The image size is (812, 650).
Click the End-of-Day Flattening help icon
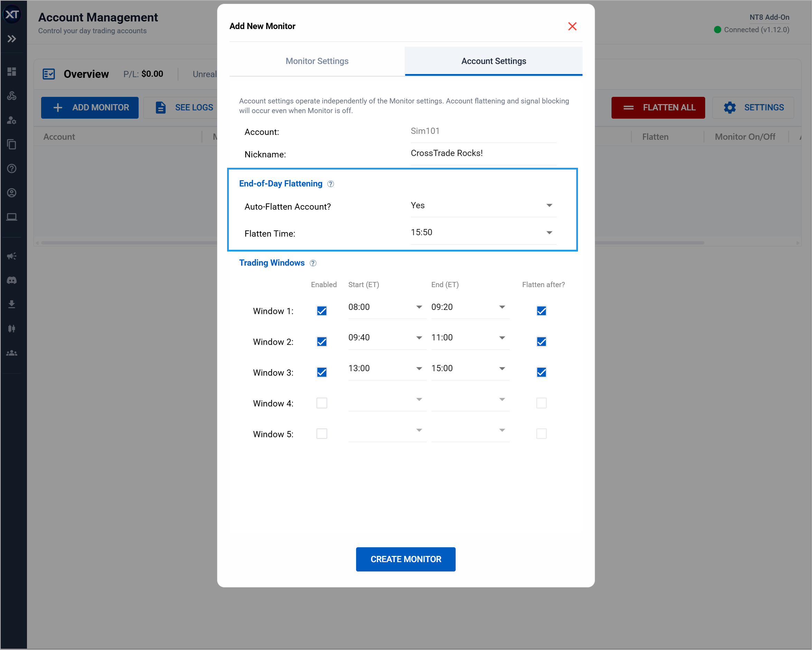[330, 184]
